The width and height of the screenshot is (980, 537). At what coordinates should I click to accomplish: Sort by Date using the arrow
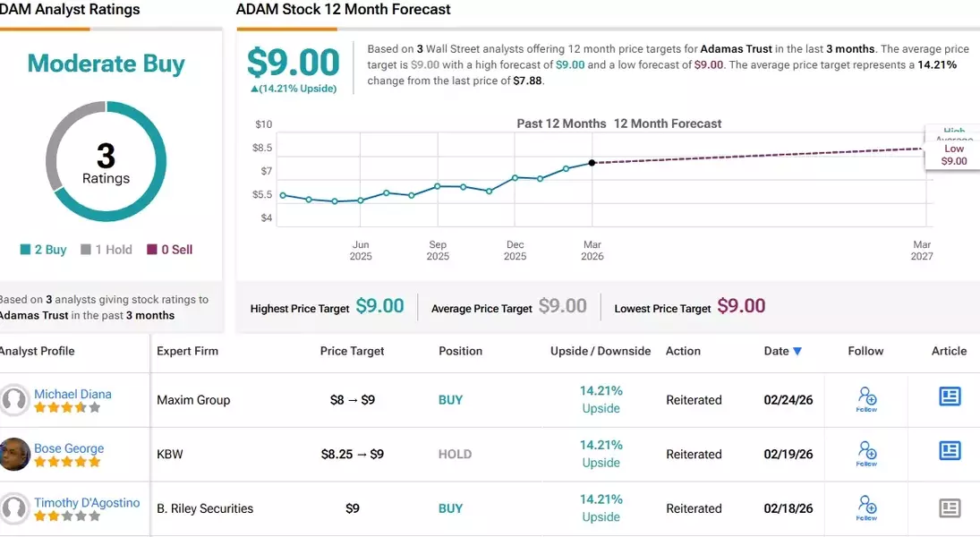click(797, 352)
